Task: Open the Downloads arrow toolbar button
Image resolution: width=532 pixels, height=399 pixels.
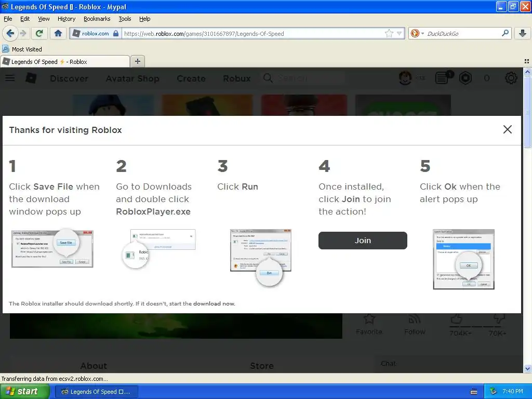Action: (523, 33)
